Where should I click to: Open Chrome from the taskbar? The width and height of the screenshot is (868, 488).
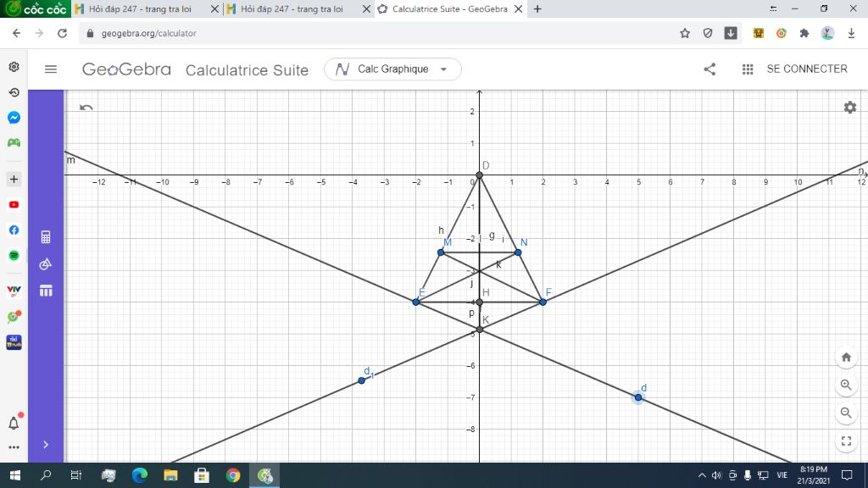pyautogui.click(x=233, y=475)
